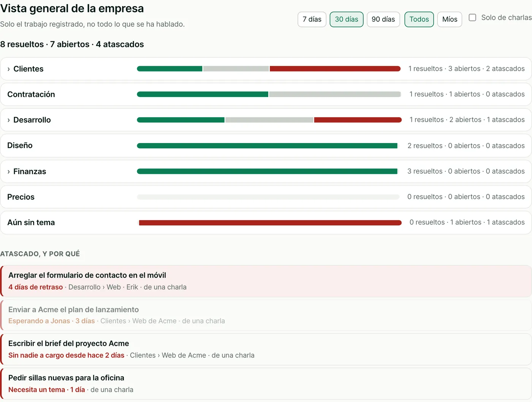Screen dimensions: 532x402
Task: Open task Escribir el brief del proyecto Acme
Action: [x=266, y=350]
